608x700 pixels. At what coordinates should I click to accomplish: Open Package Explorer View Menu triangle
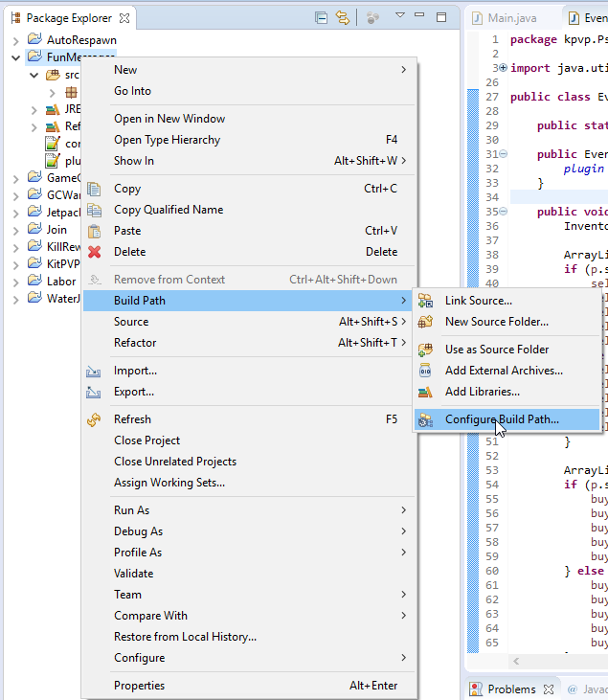(x=400, y=15)
